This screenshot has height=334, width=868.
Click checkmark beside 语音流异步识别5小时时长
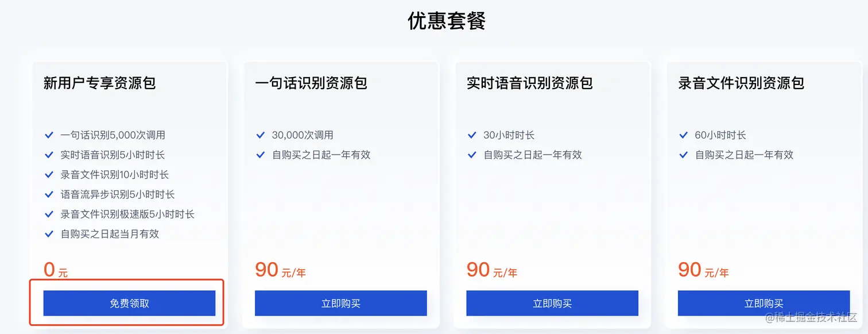tap(49, 194)
